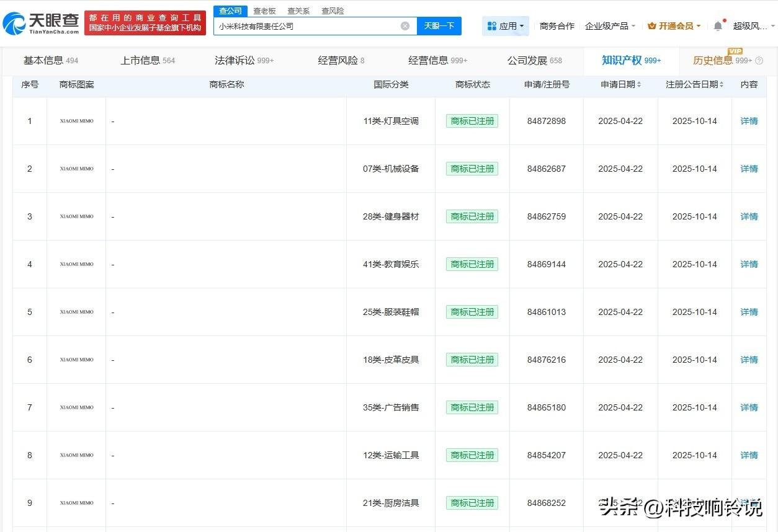Click the grid icon beside 应用
The image size is (778, 532).
(491, 25)
